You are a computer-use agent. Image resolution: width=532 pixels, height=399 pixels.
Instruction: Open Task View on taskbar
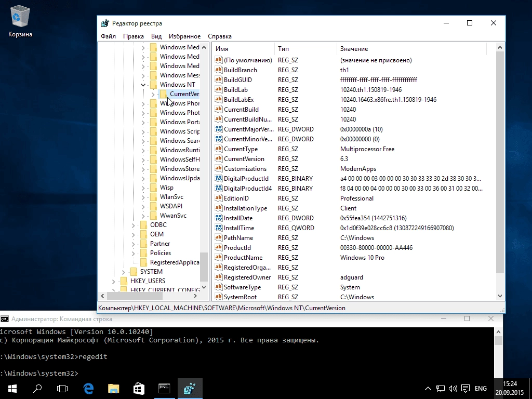click(x=62, y=389)
